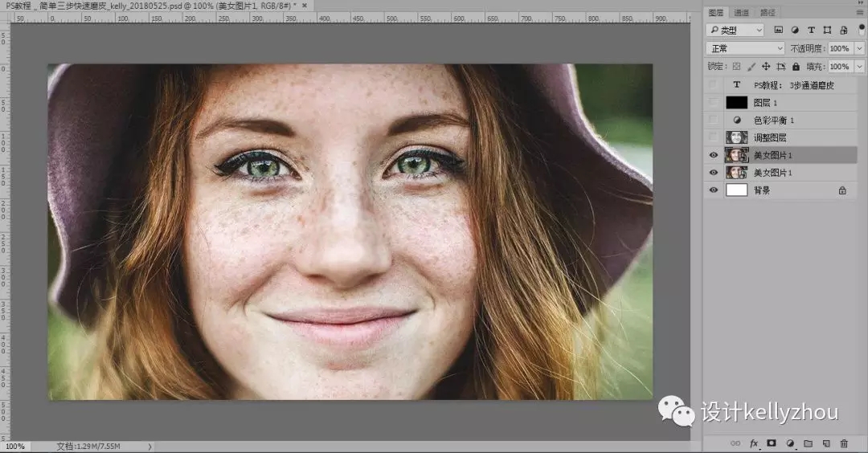Add a layer mask
Image resolution: width=868 pixels, height=453 pixels.
(x=771, y=443)
